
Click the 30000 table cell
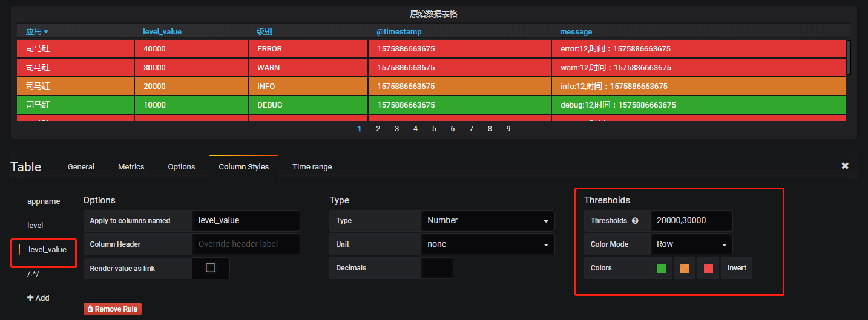coord(191,67)
